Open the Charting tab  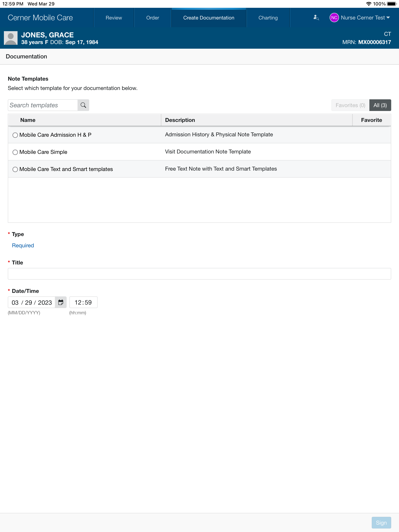268,18
